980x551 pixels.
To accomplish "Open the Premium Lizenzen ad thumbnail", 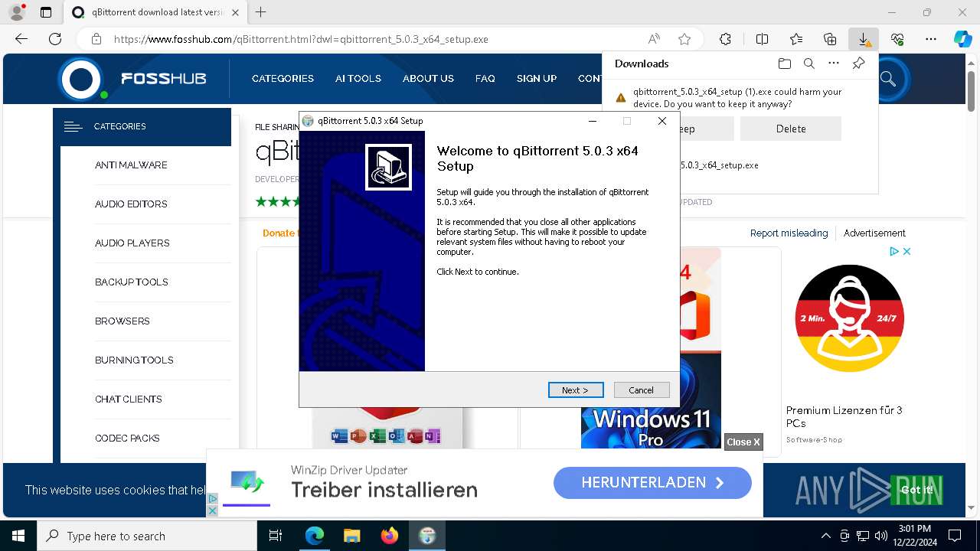I will tap(850, 318).
